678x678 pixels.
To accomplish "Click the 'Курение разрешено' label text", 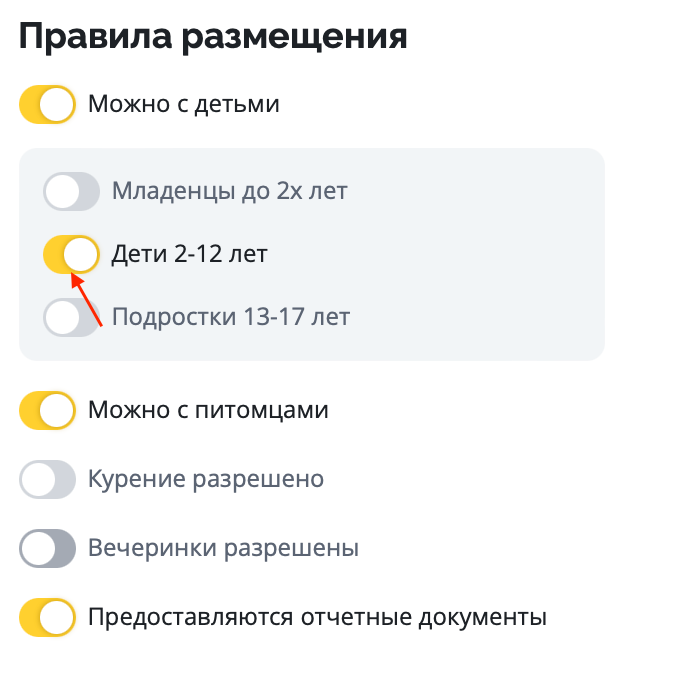I will (x=206, y=480).
